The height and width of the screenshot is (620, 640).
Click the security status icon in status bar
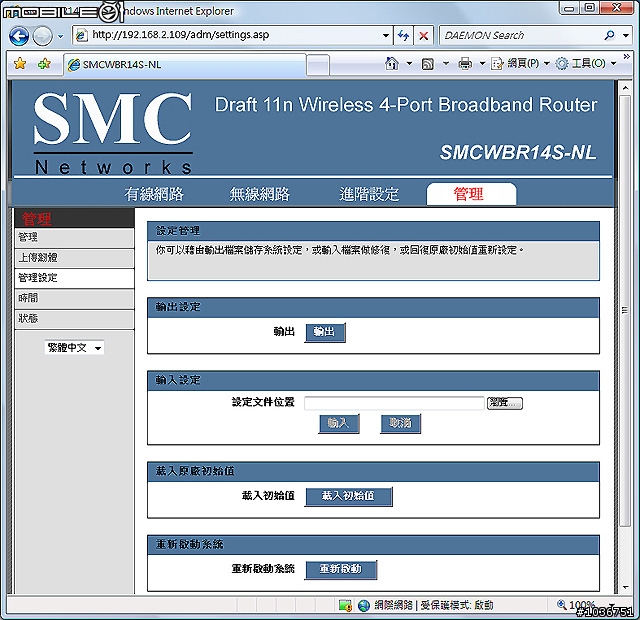[345, 605]
